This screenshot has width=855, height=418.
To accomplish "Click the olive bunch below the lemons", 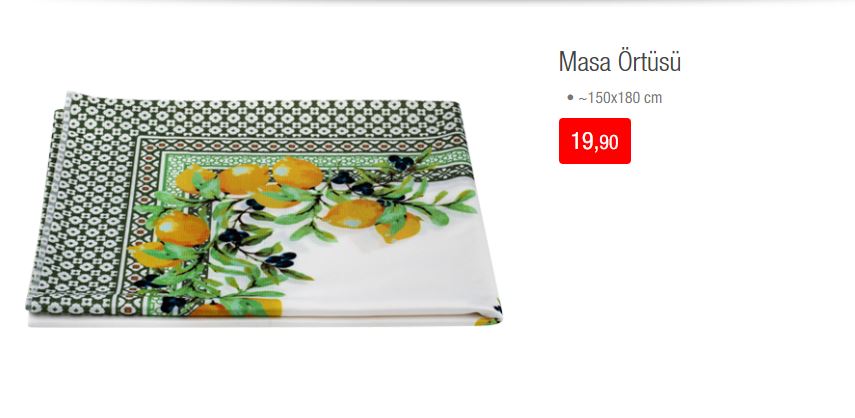I will (x=280, y=259).
